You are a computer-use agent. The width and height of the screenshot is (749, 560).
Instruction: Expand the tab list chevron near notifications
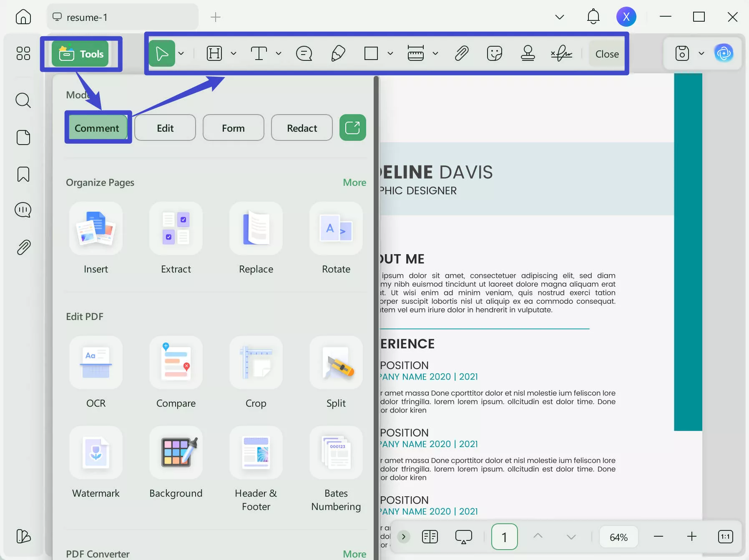[x=559, y=17]
